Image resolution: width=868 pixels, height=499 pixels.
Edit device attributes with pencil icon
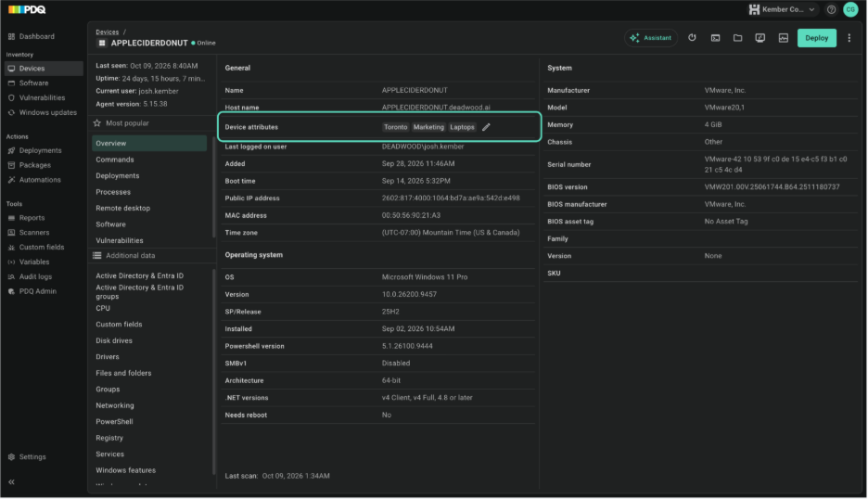click(486, 127)
